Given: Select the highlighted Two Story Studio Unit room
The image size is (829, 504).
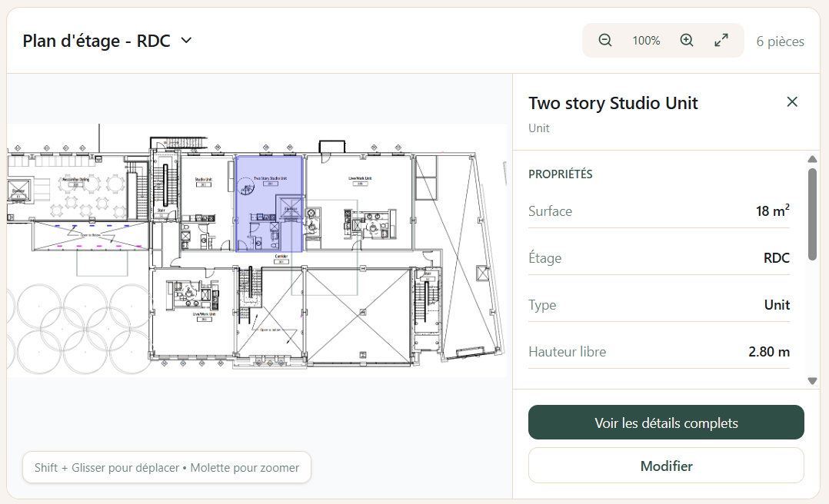Looking at the screenshot, I should pos(269,204).
